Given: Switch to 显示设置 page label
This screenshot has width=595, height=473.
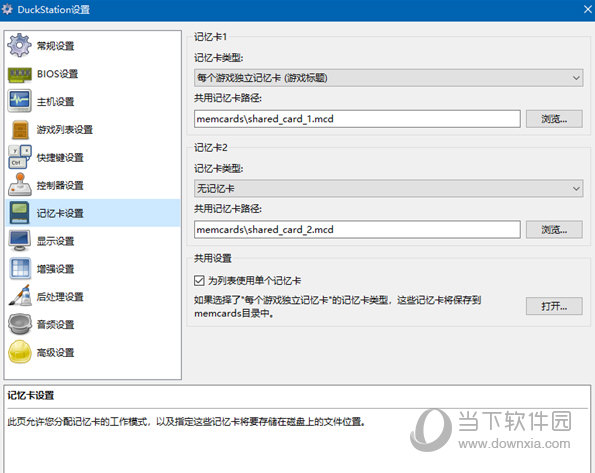Looking at the screenshot, I should tap(55, 241).
